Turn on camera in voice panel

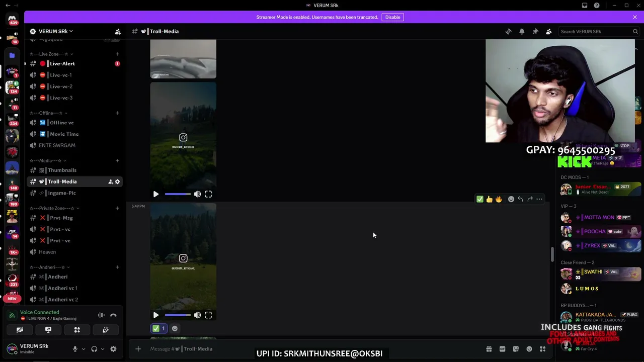pos(20,330)
